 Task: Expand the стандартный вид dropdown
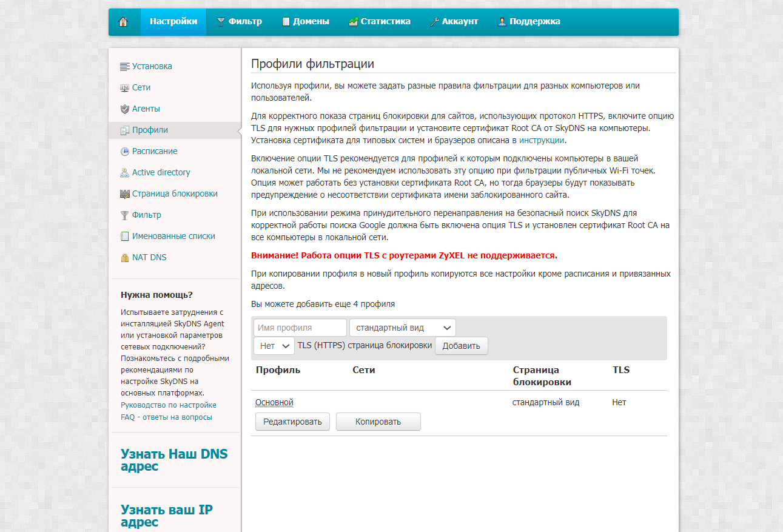403,328
